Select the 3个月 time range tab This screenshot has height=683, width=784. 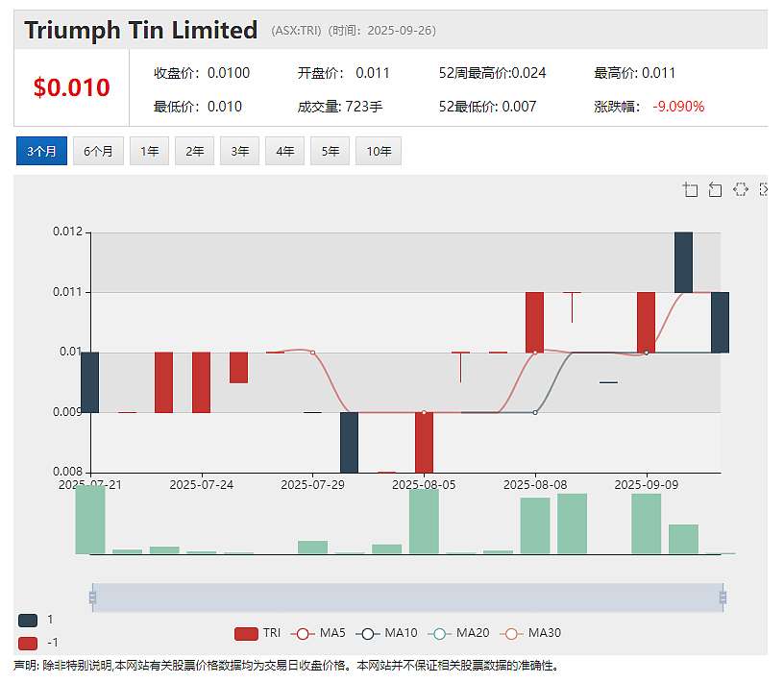41,151
